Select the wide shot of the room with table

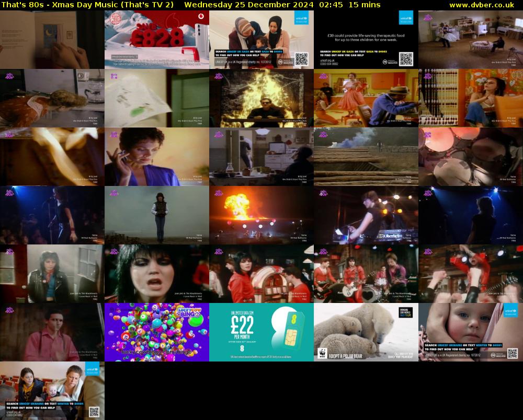coord(471,40)
